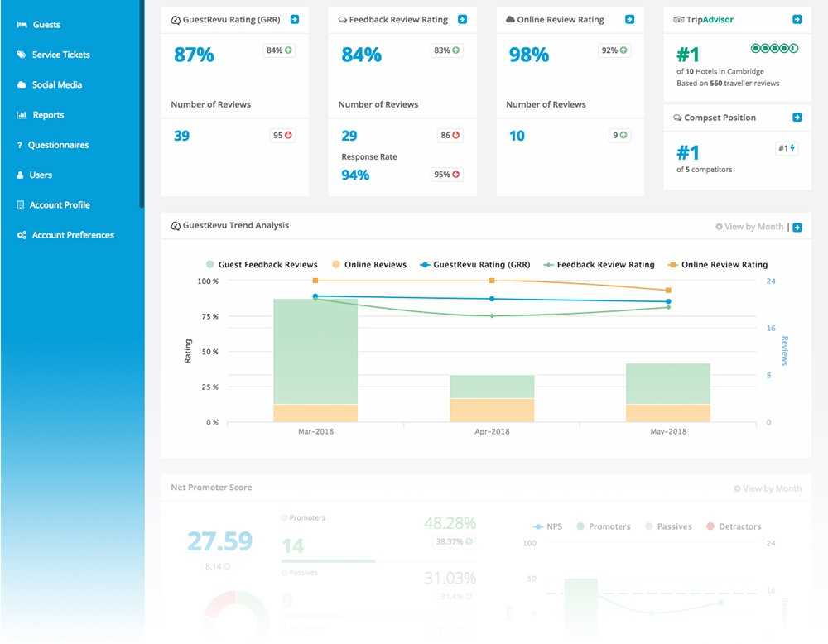The height and width of the screenshot is (644, 828).
Task: Open Questionnaires section
Action: coord(58,145)
